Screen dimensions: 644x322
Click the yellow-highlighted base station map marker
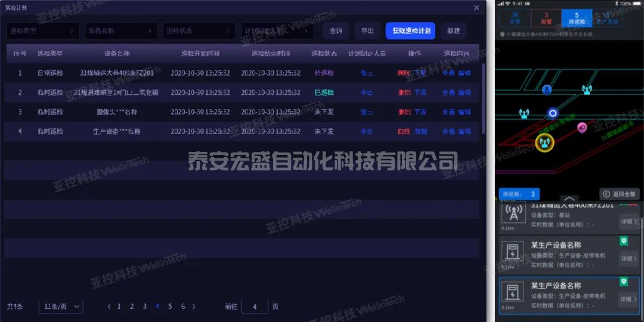click(x=543, y=142)
